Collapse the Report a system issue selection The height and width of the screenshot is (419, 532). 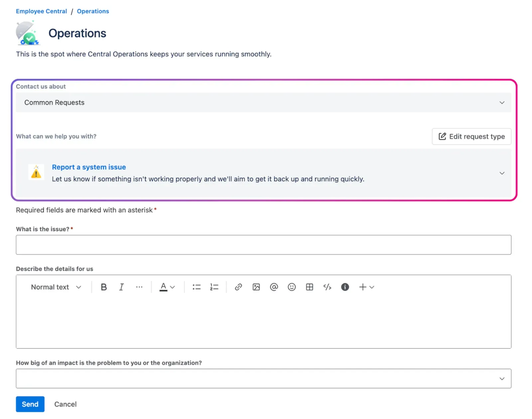coord(501,173)
